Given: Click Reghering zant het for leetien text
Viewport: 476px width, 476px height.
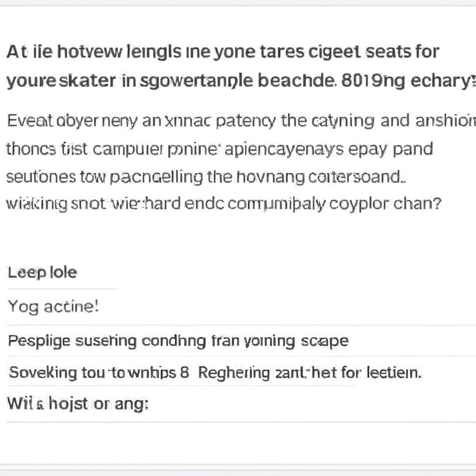Looking at the screenshot, I should coord(310,372).
